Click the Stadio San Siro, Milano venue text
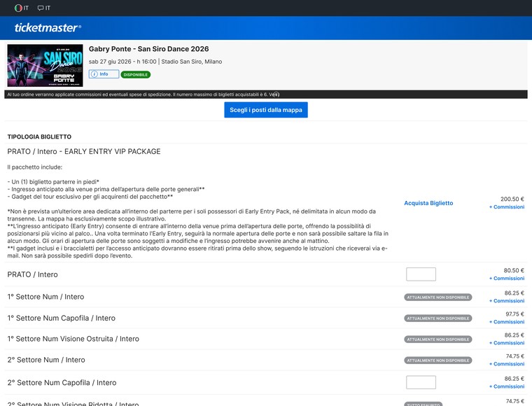The width and height of the screenshot is (532, 406). pos(192,62)
